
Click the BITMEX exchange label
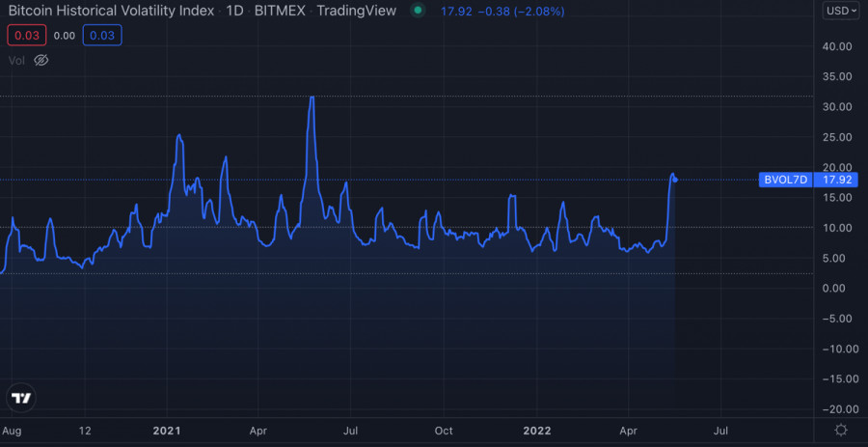pos(279,11)
